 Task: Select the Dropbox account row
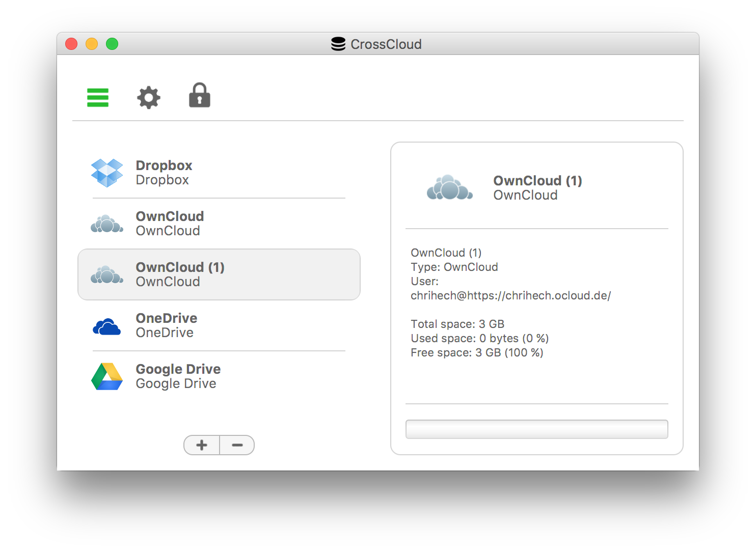tap(219, 173)
